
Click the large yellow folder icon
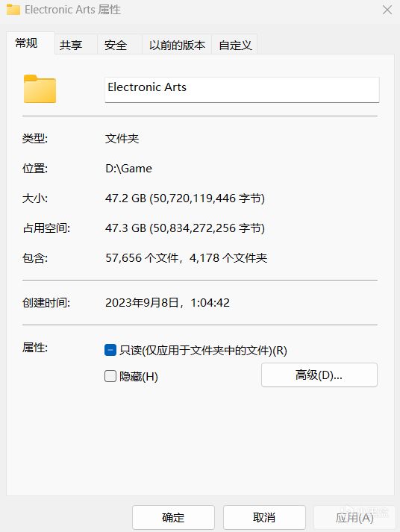click(40, 89)
